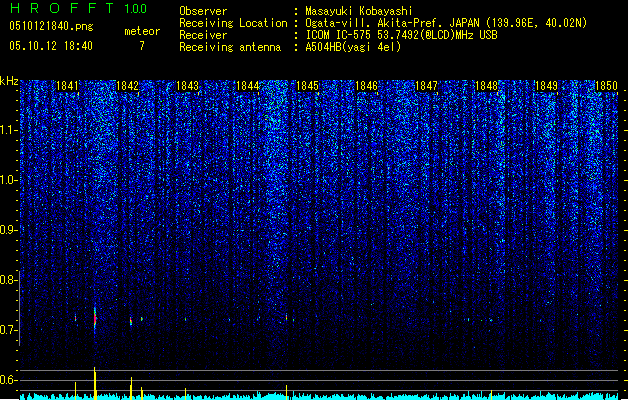Click the 1844 time marker
Image resolution: width=629 pixels, height=400 pixels.
(248, 86)
